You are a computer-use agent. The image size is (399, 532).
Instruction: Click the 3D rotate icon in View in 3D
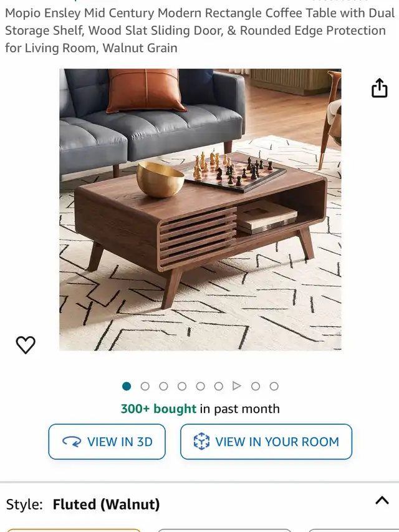coord(72,442)
